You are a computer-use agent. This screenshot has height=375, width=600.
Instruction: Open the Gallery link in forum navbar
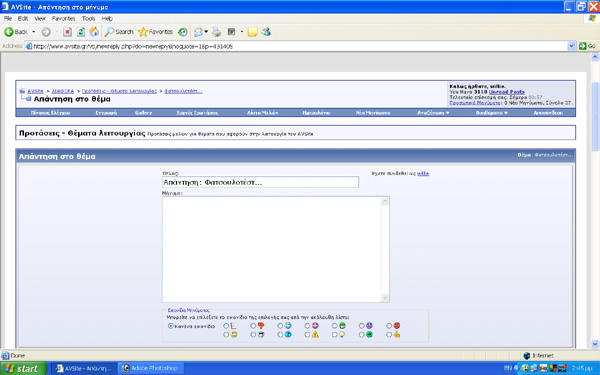click(143, 113)
